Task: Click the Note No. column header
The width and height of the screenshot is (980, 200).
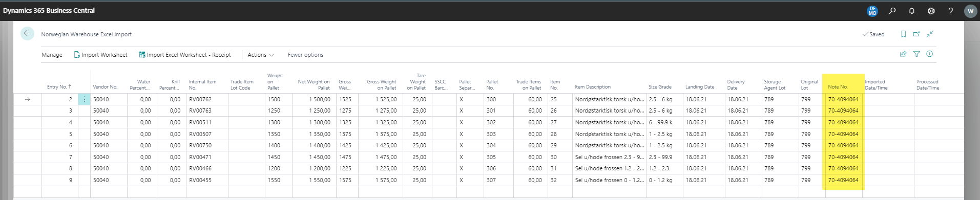Action: 838,87
